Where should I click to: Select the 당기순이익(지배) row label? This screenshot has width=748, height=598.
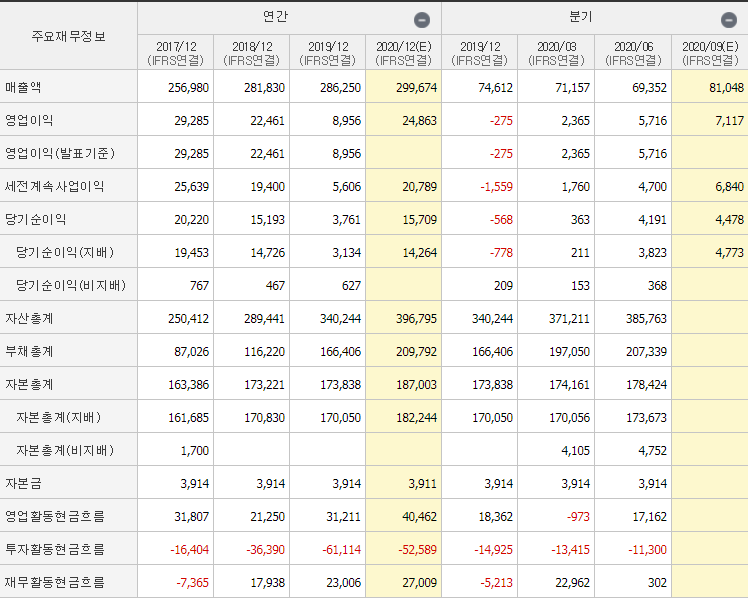click(65, 252)
